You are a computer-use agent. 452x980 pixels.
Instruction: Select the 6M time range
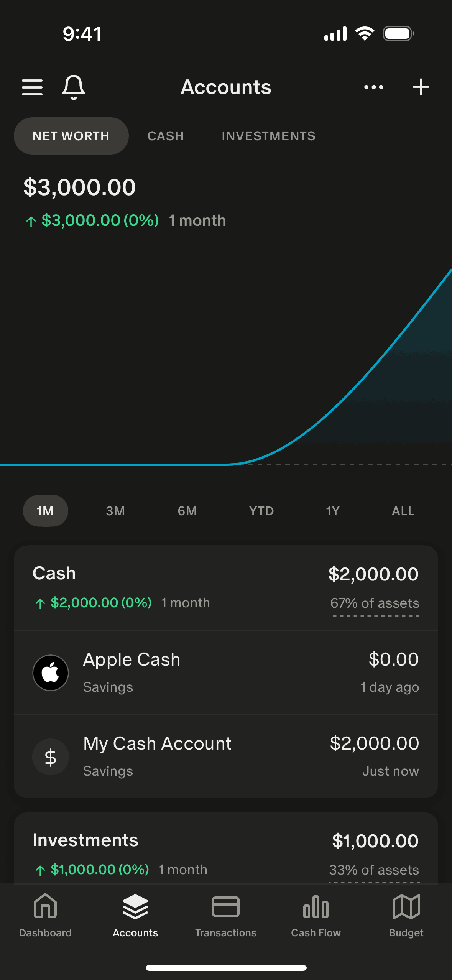(x=187, y=511)
